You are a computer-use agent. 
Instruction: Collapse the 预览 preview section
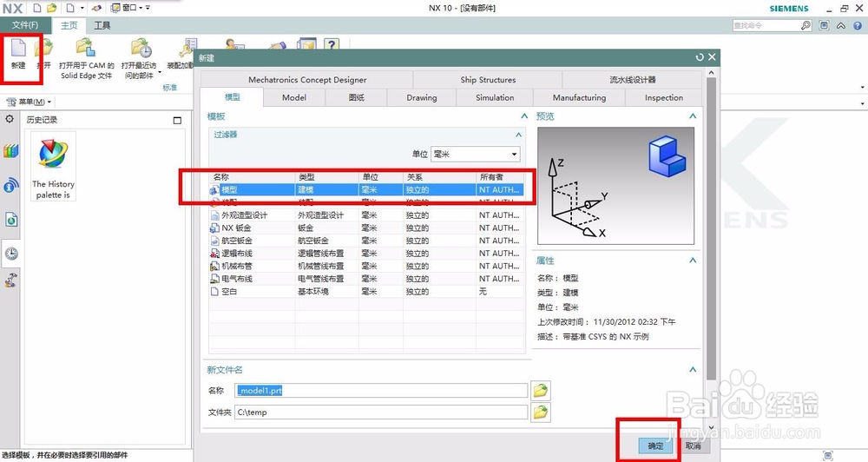click(693, 116)
